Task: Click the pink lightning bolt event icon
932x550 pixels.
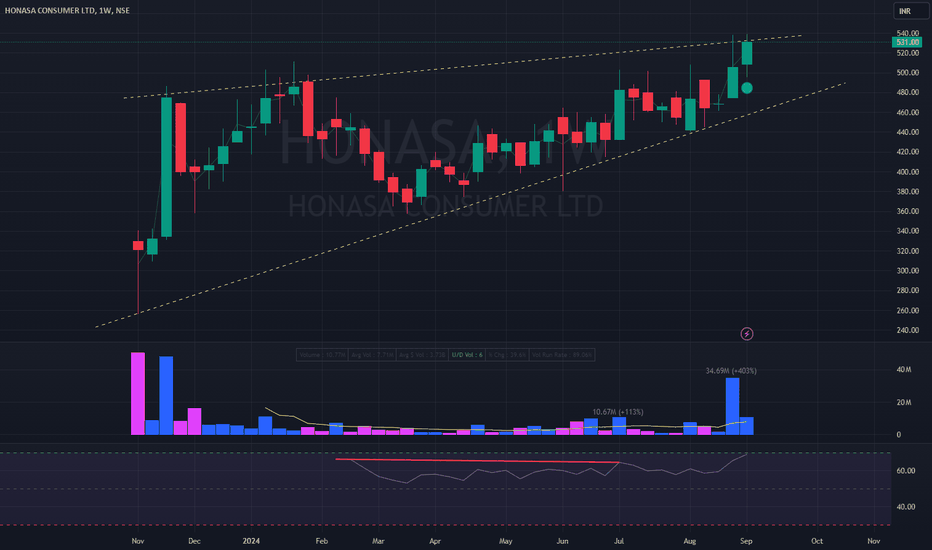Action: (747, 334)
